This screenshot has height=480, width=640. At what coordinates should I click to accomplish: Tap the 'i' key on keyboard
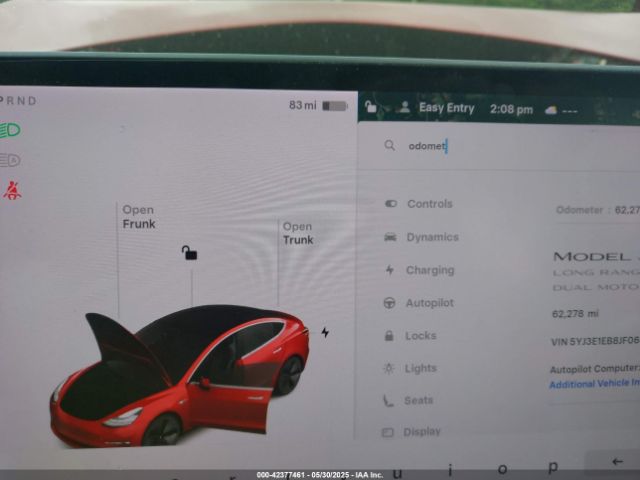tap(451, 470)
